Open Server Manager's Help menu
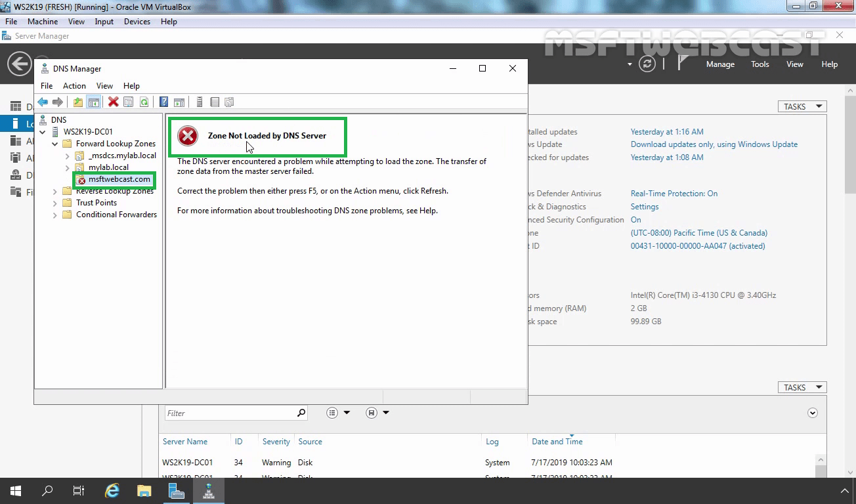Screen dimensions: 856x504 click(830, 64)
